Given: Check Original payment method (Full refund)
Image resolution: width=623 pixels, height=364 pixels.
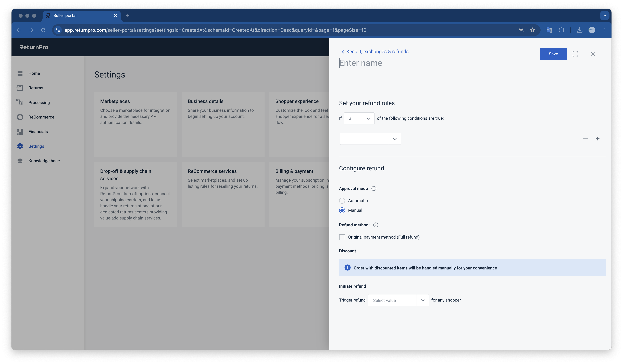Looking at the screenshot, I should (x=342, y=237).
